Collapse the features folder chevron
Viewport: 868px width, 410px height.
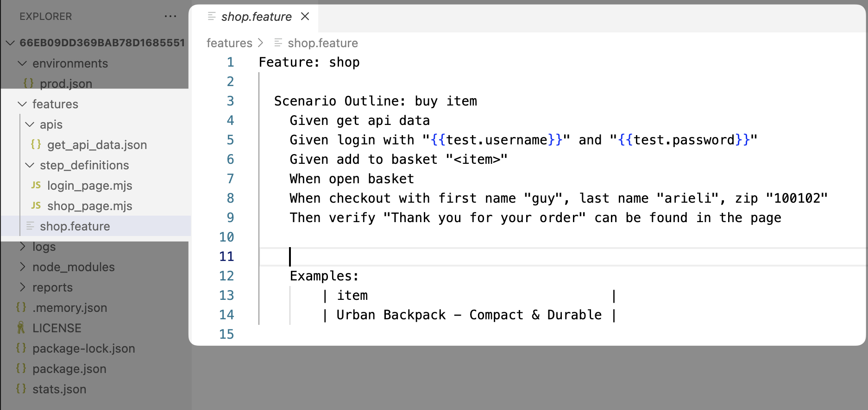click(x=22, y=104)
